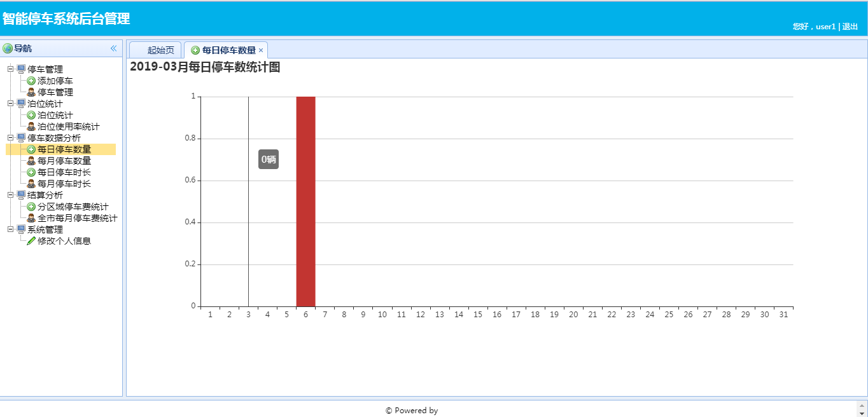Click green plus icon next to 每日停车数量 in tree
This screenshot has height=417, width=868.
pos(31,149)
